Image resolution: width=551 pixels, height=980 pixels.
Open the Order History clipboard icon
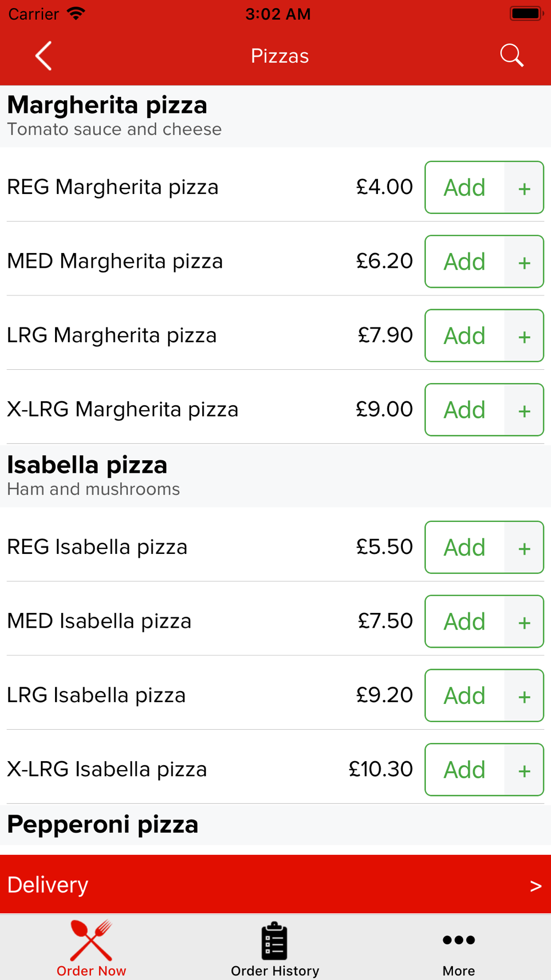tap(274, 940)
